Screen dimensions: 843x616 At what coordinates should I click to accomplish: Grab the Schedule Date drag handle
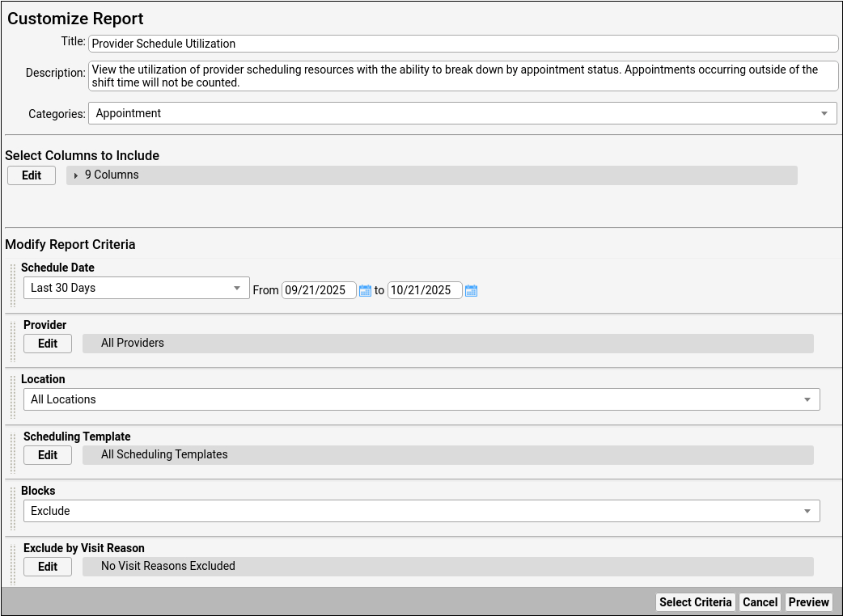[13, 283]
